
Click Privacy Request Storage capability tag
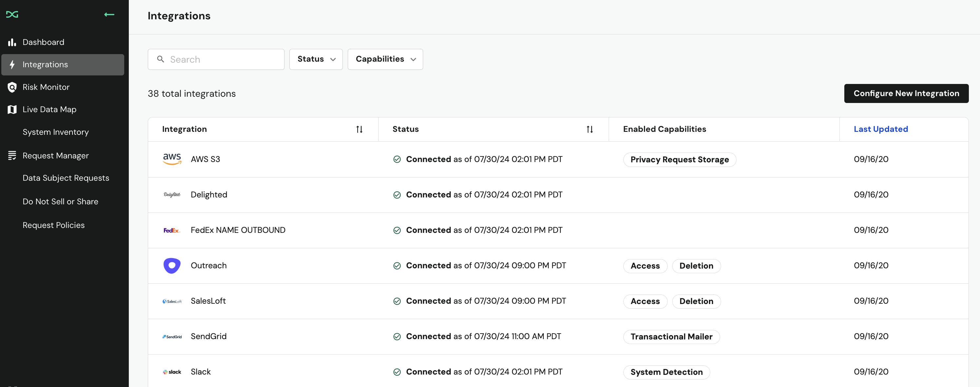[x=679, y=160]
